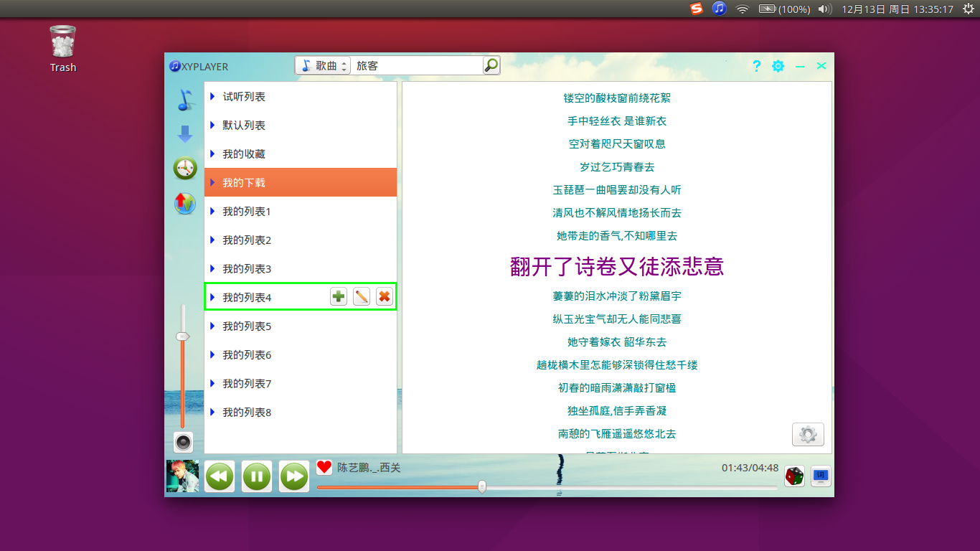Viewport: 980px width, 551px height.
Task: Skip to the next track
Action: 294,476
